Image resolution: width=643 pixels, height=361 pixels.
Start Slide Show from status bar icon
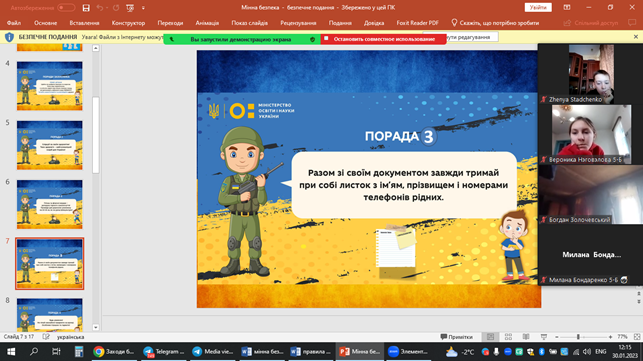544,337
